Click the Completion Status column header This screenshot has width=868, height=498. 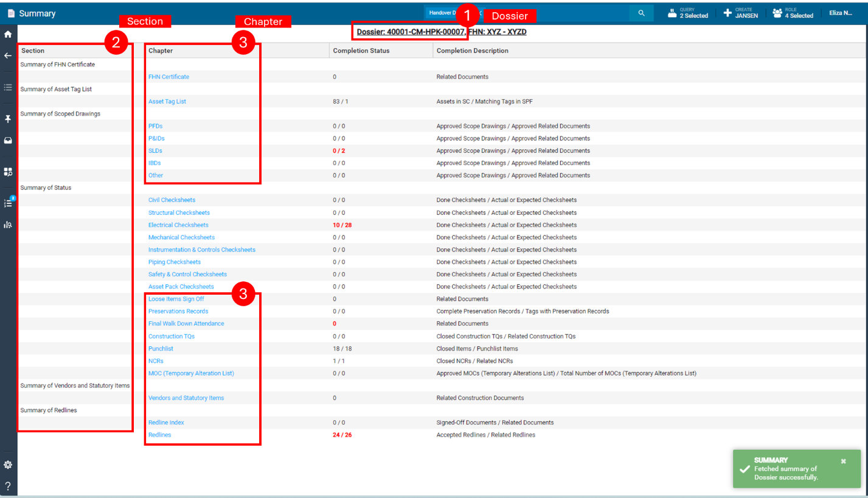(361, 51)
